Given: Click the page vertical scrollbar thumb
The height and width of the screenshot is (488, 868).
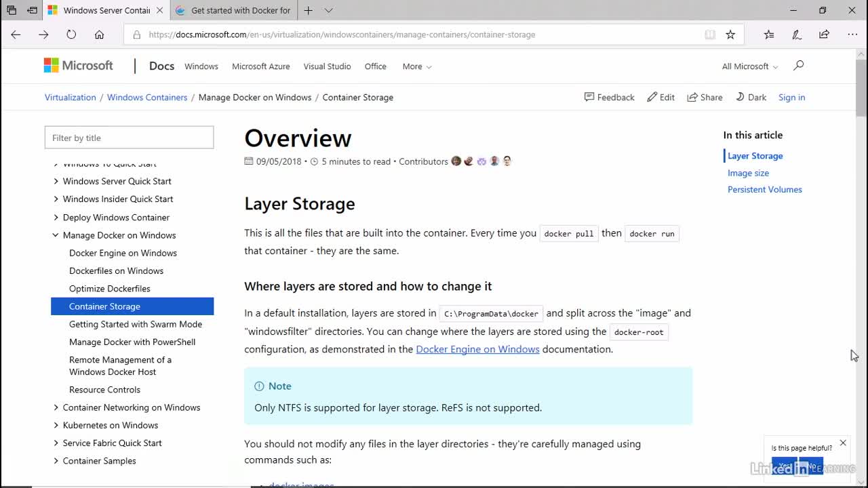Looking at the screenshot, I should click(x=861, y=87).
